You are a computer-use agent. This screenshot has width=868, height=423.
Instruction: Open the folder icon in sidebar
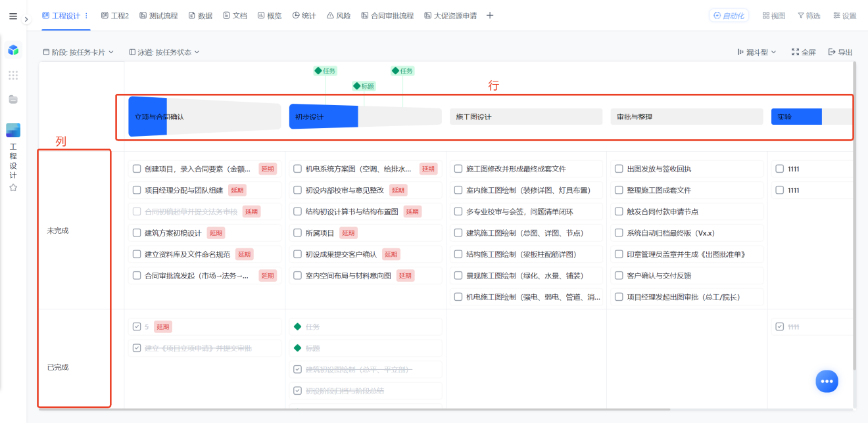(13, 99)
